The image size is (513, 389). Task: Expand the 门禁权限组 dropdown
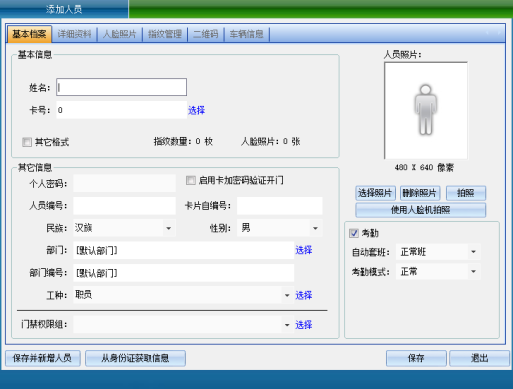point(287,324)
